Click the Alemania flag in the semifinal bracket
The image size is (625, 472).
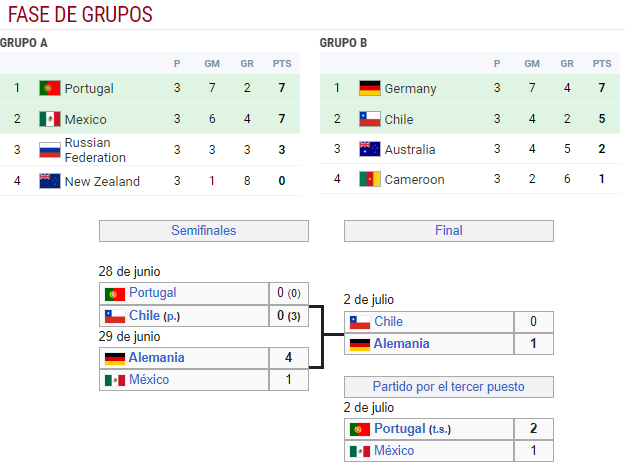(x=115, y=358)
